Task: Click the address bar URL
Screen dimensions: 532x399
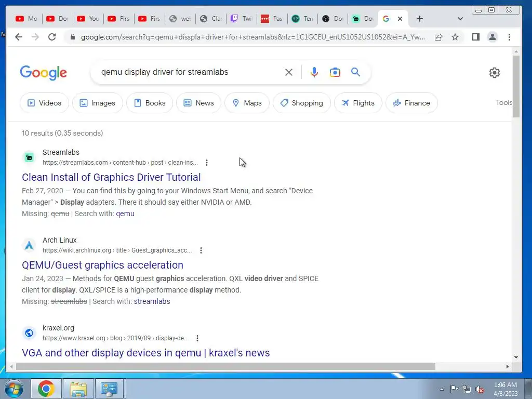Action: pos(253,37)
